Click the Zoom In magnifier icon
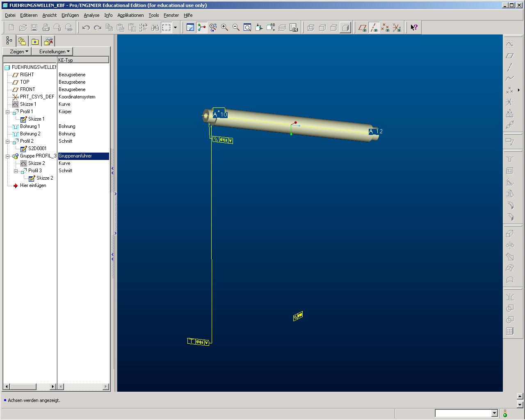Viewport: 525px width, 420px height. tap(225, 27)
